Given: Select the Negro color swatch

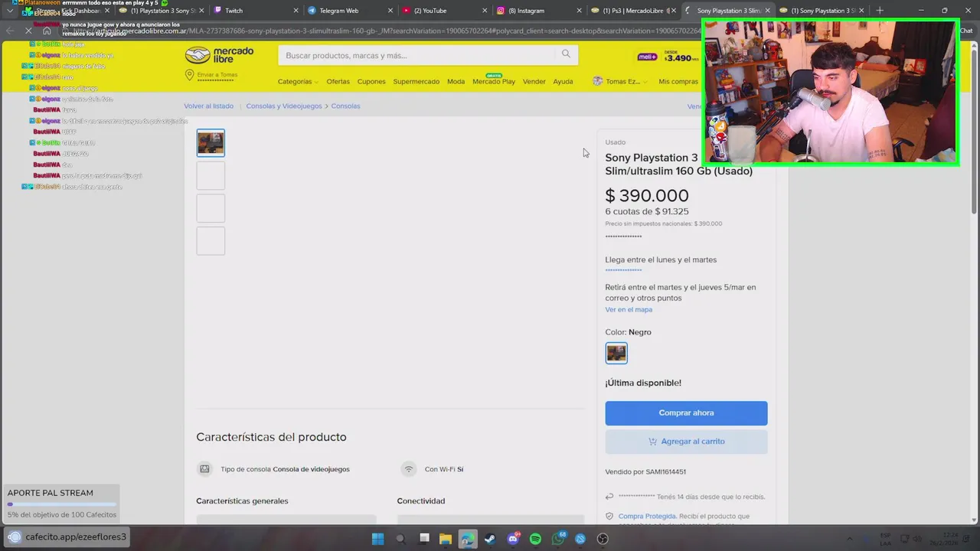Looking at the screenshot, I should (x=616, y=353).
